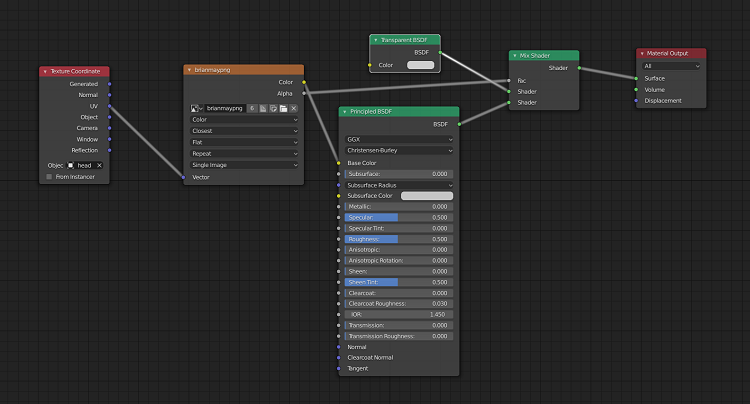
Task: Click the UV output socket
Action: click(109, 106)
